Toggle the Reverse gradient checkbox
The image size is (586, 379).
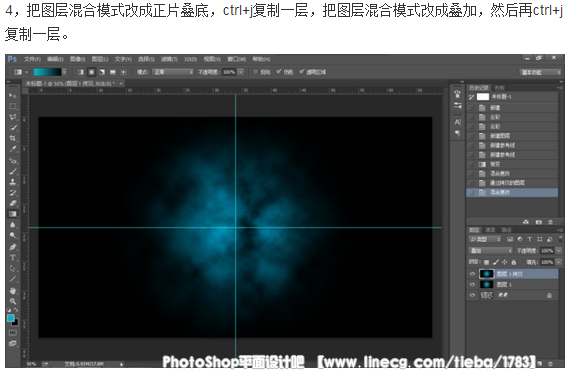click(256, 72)
